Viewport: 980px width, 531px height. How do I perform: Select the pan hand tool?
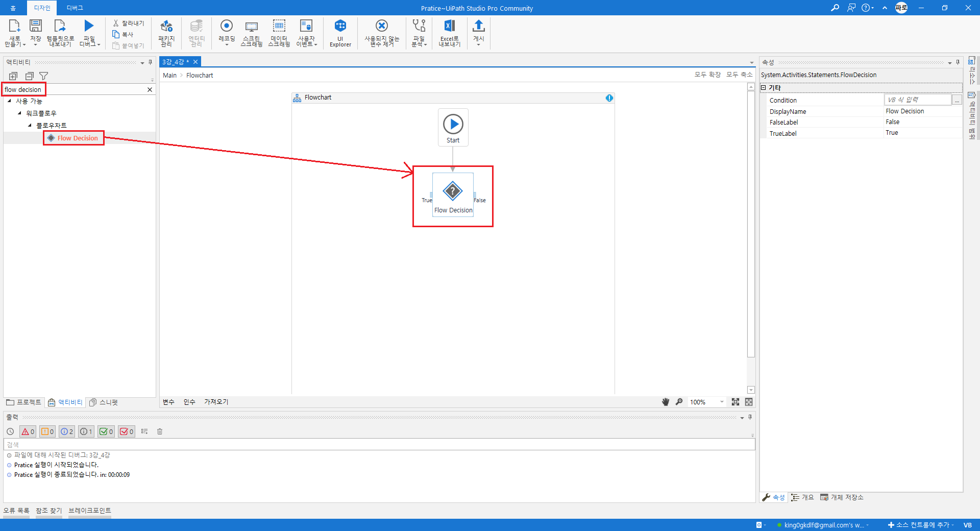666,402
